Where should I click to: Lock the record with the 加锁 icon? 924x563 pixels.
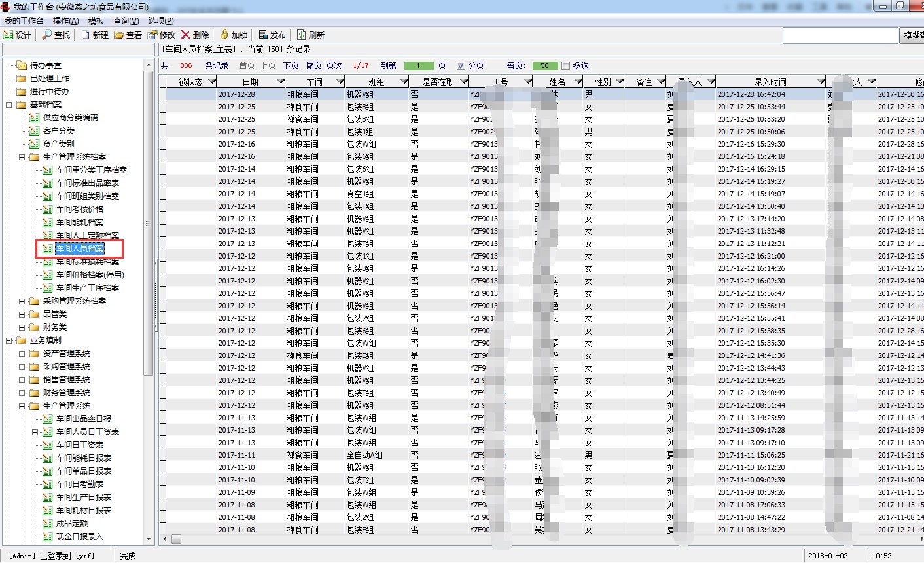coord(224,35)
